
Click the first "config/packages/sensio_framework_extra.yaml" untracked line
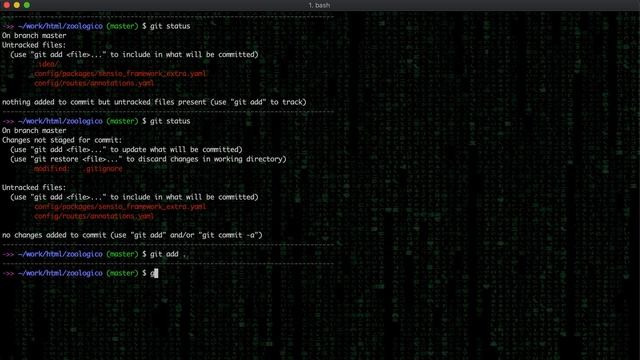120,73
